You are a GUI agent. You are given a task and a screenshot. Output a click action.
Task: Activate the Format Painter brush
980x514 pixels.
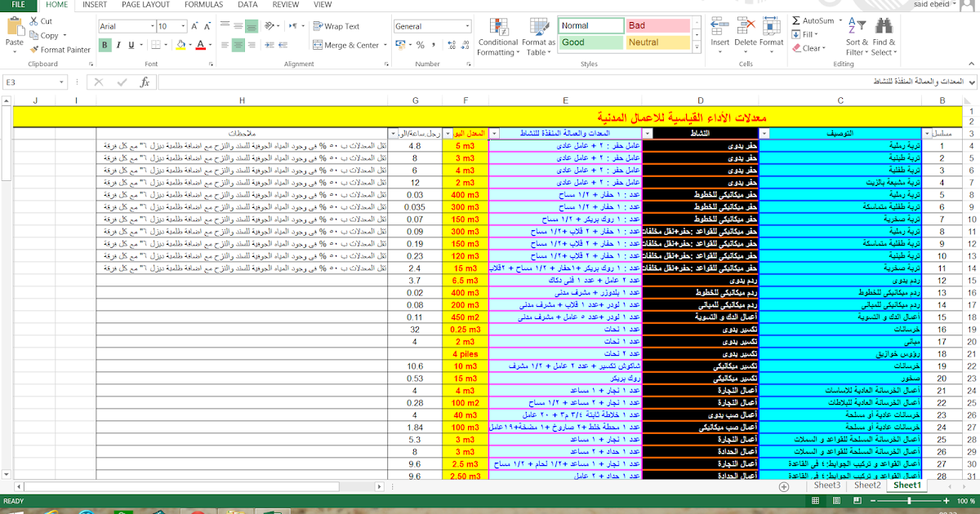point(33,50)
